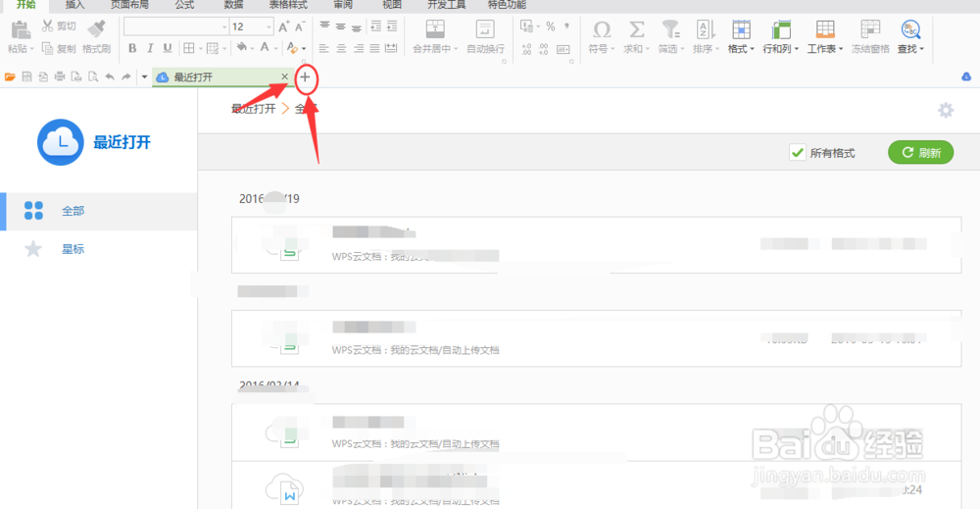This screenshot has width=980, height=509.
Task: Click the Freeze Panes icon
Action: point(870,28)
